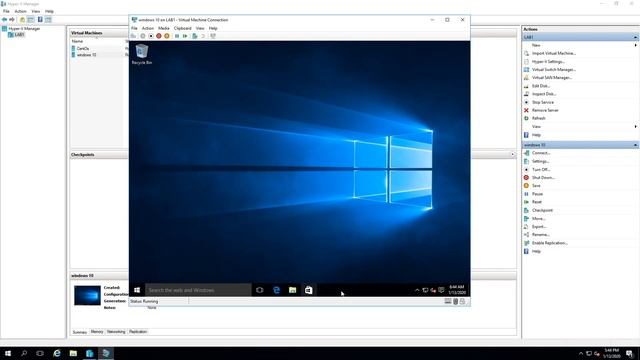Click Stop Service action
The height and width of the screenshot is (360, 640).
click(542, 102)
